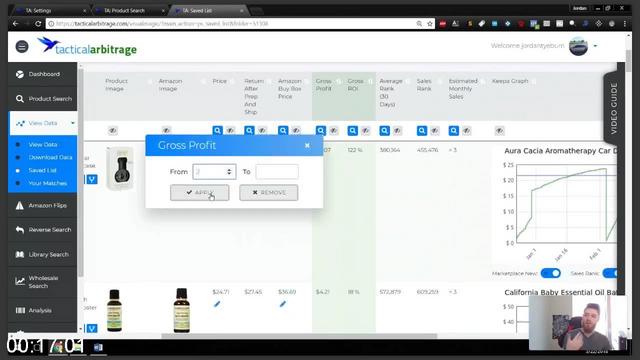640x360 pixels.
Task: Expand the View Data sidebar section caret
Action: [x=73, y=123]
